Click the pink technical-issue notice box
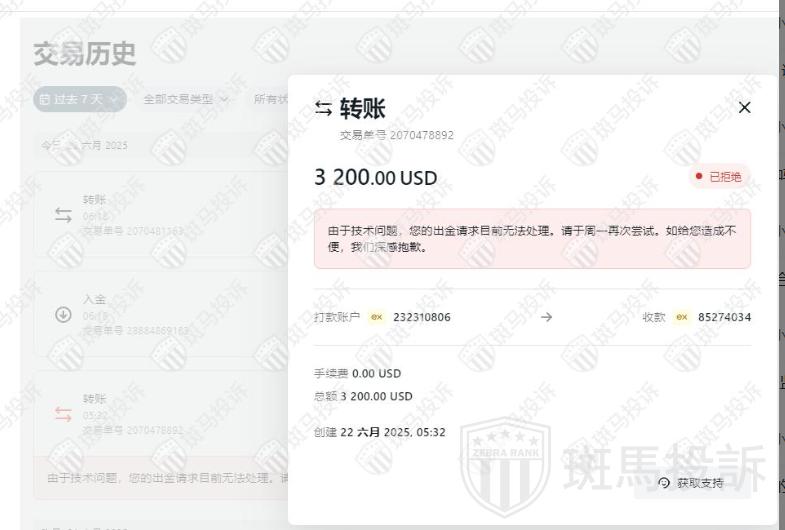 coord(532,239)
